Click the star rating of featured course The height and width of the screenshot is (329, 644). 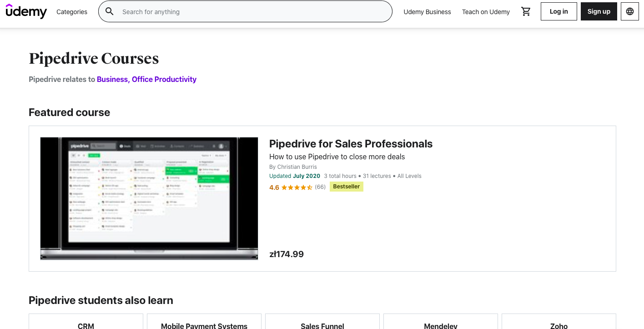(x=297, y=187)
